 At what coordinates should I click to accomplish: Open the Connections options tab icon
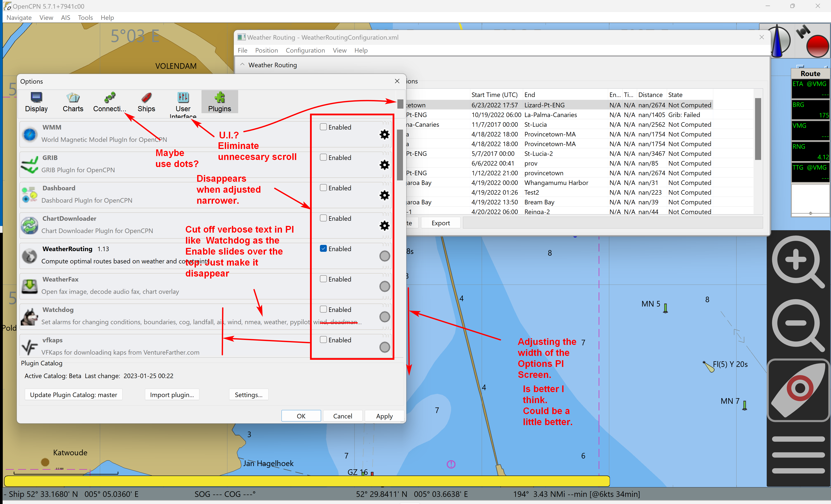(110, 102)
